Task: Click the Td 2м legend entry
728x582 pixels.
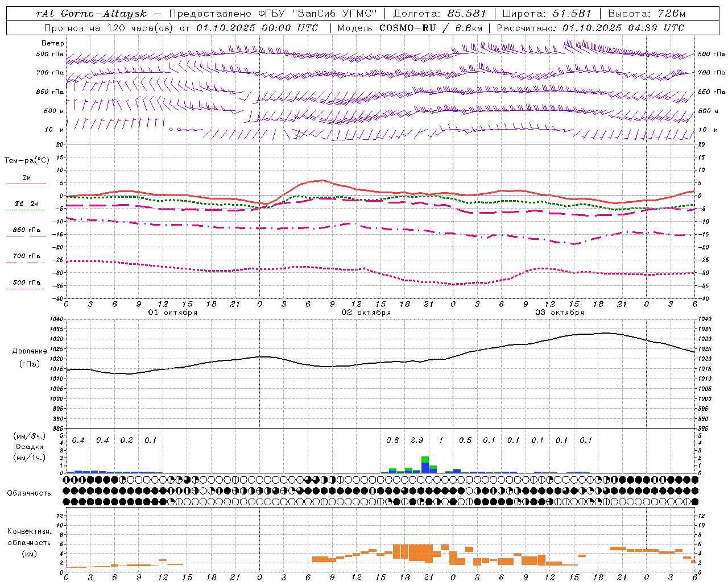Action: pyautogui.click(x=27, y=203)
